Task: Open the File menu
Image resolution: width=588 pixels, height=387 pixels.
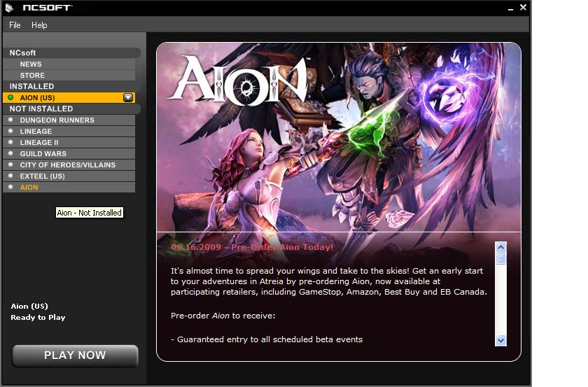Action: coord(15,25)
